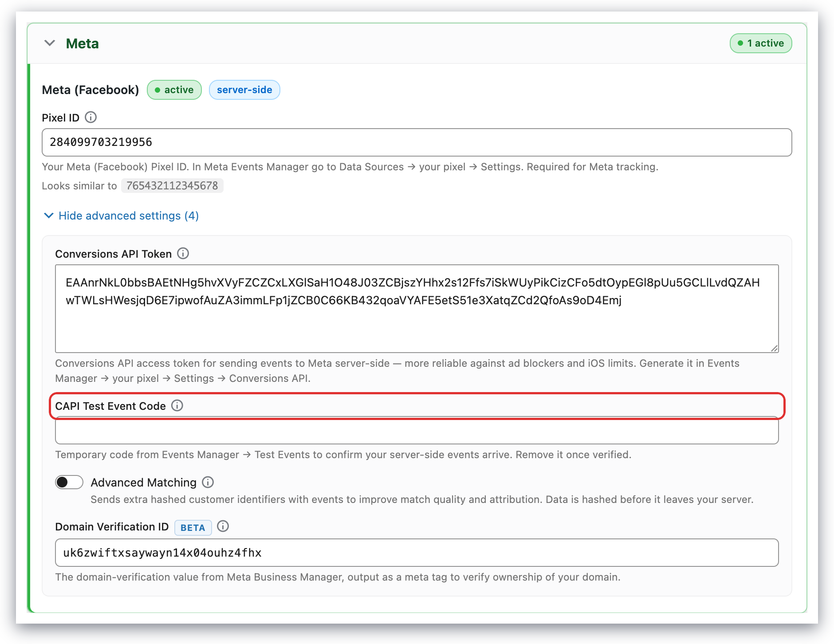
Task: Click the CAPI Test Event Code label
Action: tap(110, 406)
